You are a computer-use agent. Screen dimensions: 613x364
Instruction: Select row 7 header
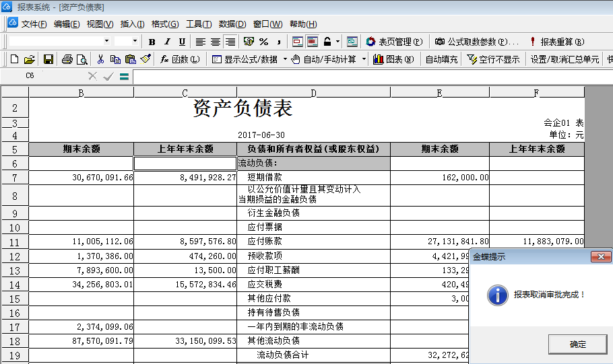(x=15, y=178)
